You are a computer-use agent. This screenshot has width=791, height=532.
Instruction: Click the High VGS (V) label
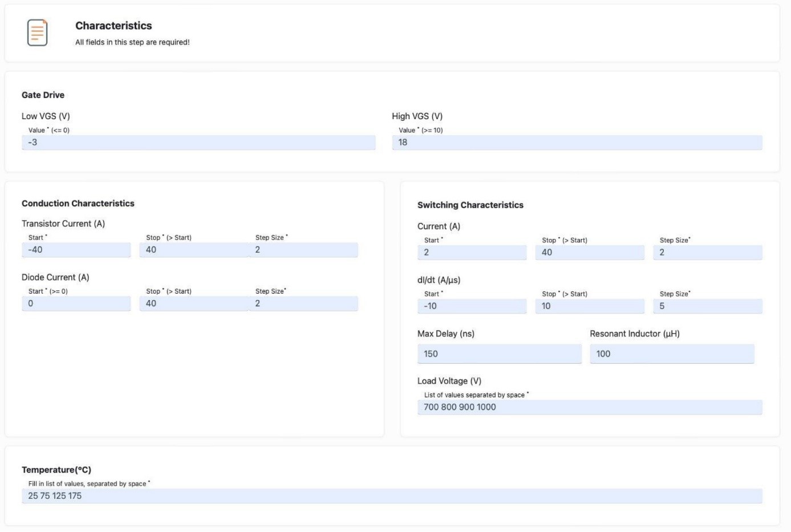(417, 116)
